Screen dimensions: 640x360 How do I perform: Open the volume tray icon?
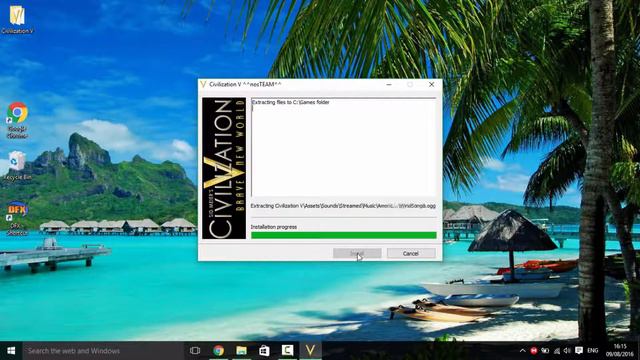point(567,351)
